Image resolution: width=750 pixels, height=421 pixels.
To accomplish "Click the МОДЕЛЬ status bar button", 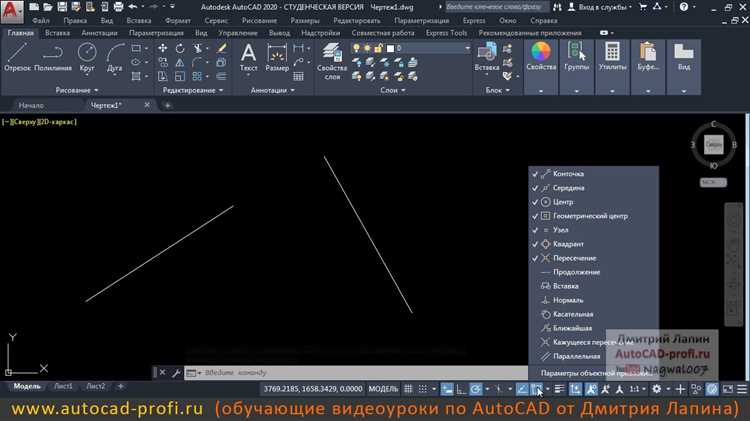I will click(383, 389).
